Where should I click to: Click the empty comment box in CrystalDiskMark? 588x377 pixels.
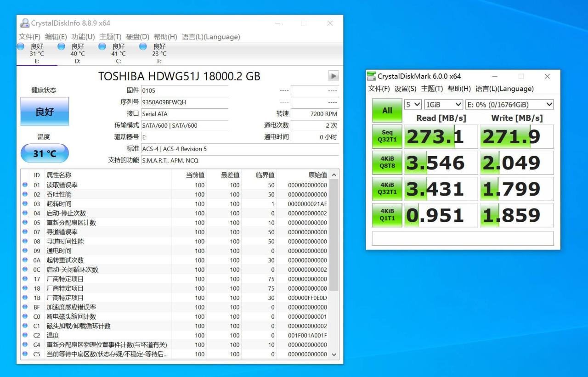click(x=463, y=238)
